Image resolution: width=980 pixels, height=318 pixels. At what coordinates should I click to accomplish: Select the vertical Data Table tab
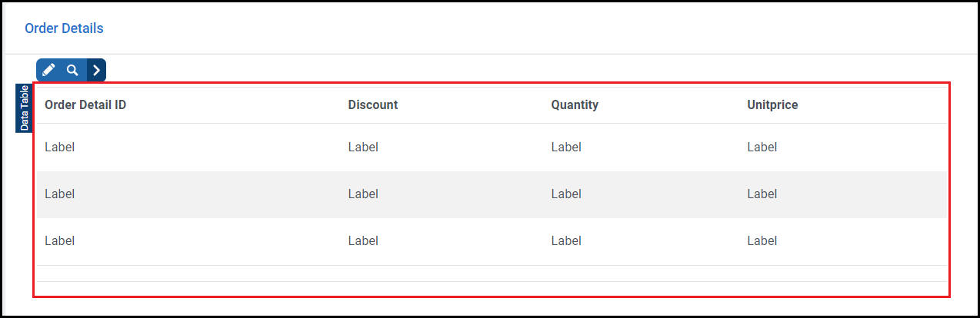pyautogui.click(x=25, y=108)
